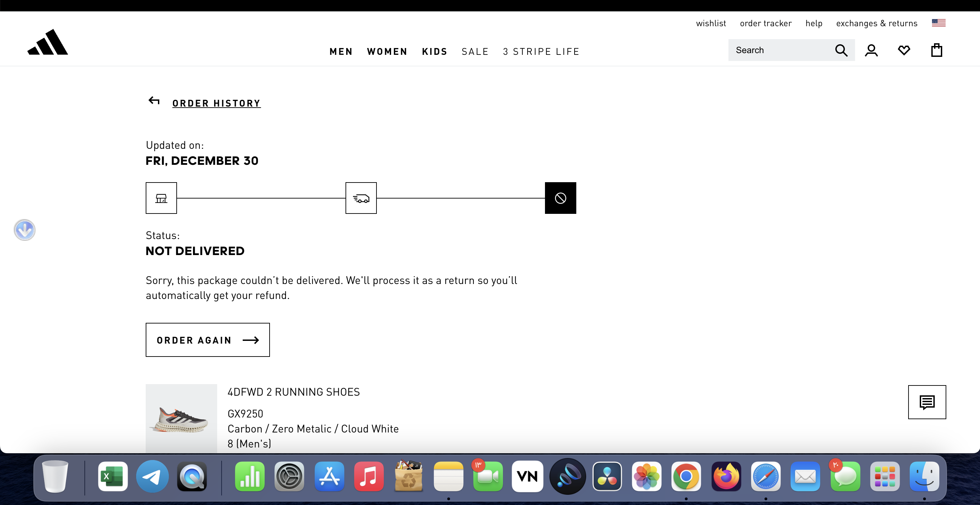Go to ORDER HISTORY link
Viewport: 980px width, 505px height.
216,103
